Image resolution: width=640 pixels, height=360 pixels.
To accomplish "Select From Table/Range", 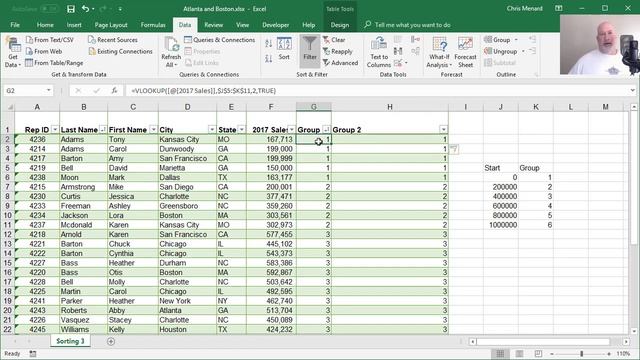I will (x=54, y=63).
